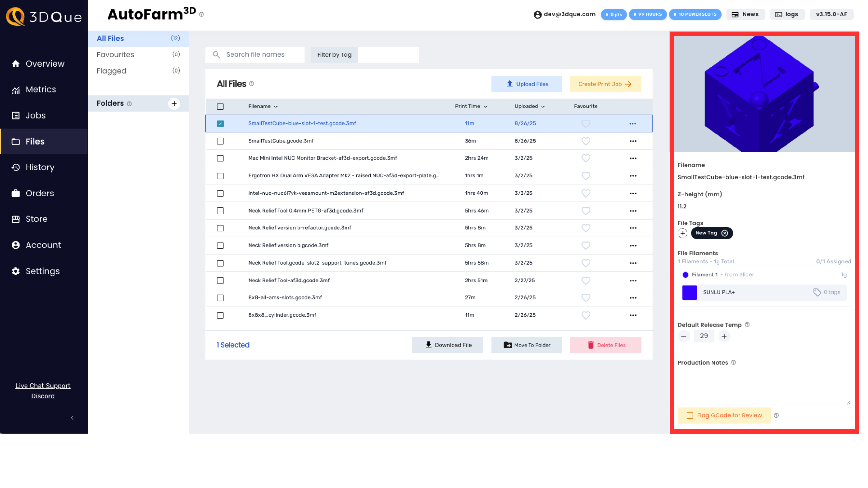
Task: Uncheck the SmallTestCube-blue-slot-1-test.gcode.3mf checkbox
Action: click(x=220, y=123)
